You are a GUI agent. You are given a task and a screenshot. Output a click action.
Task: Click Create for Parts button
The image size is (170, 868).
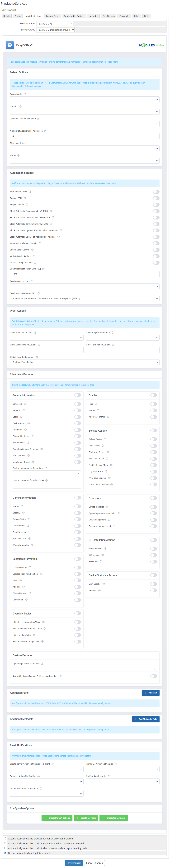coord(86,818)
